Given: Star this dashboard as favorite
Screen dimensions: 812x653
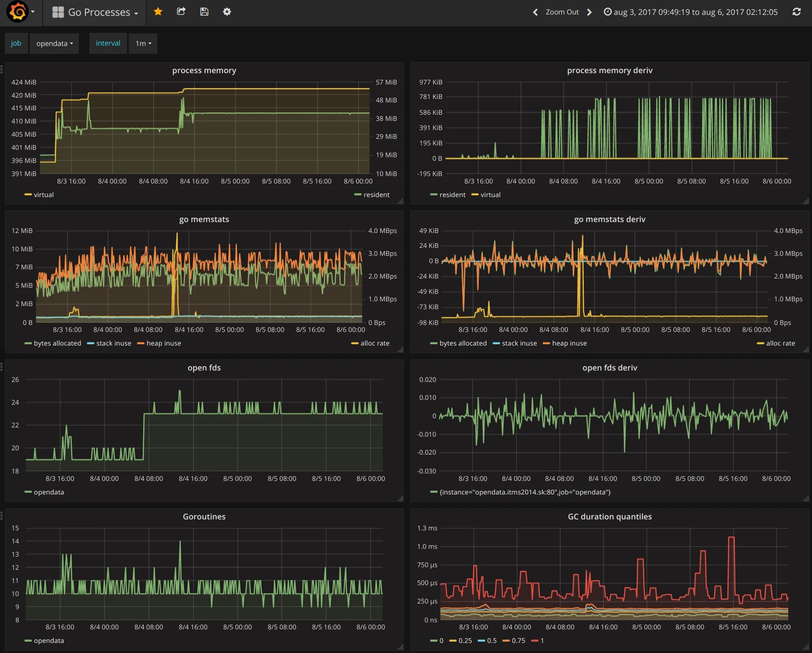Looking at the screenshot, I should [x=158, y=12].
